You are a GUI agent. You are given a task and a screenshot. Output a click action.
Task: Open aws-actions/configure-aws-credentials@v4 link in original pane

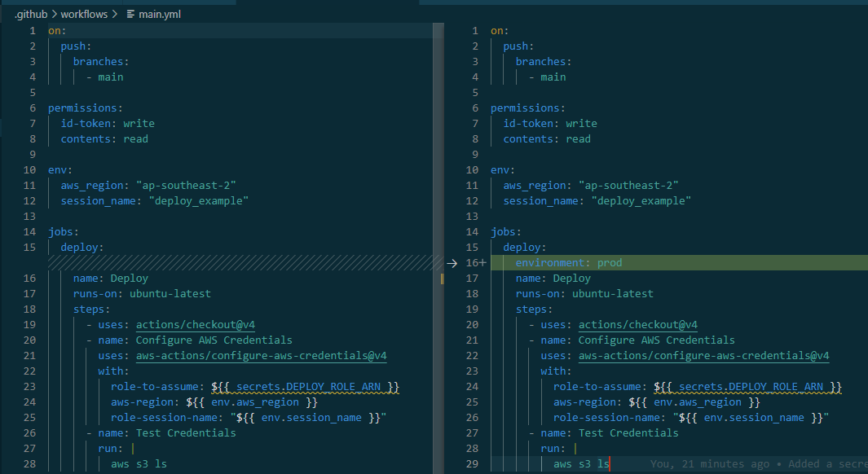262,356
